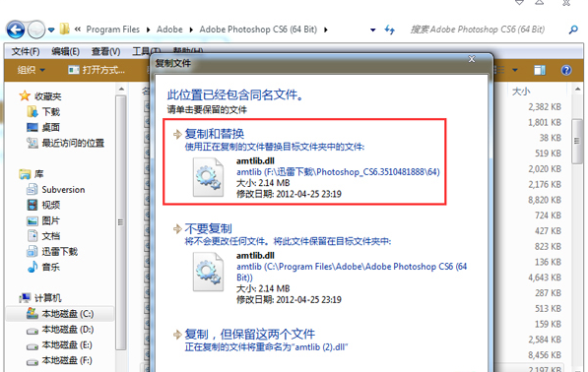Close the 复制文件 dialog

(472, 59)
